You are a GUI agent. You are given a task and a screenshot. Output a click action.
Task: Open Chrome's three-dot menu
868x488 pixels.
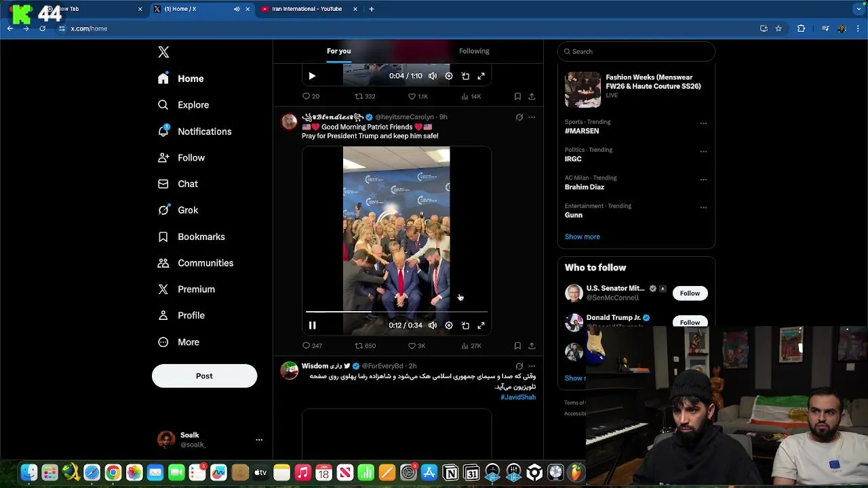[859, 28]
